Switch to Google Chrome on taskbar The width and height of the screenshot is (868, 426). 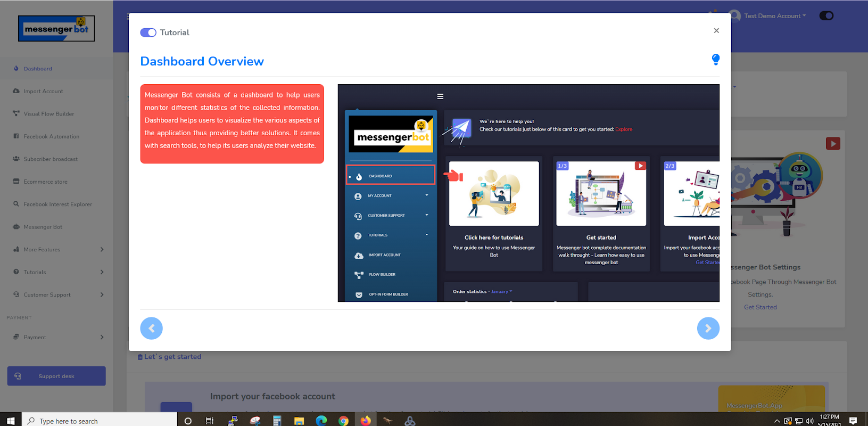[x=343, y=421]
